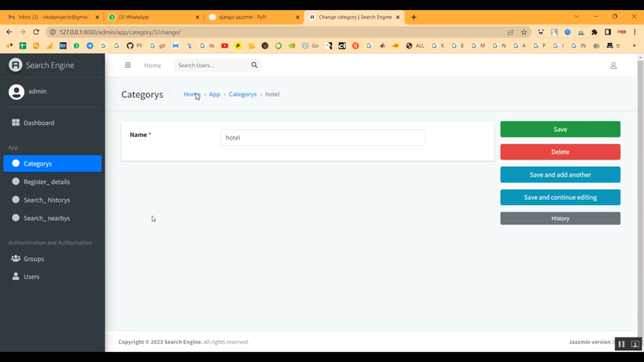
Task: Click the browser back arrow
Action: pos(9,32)
